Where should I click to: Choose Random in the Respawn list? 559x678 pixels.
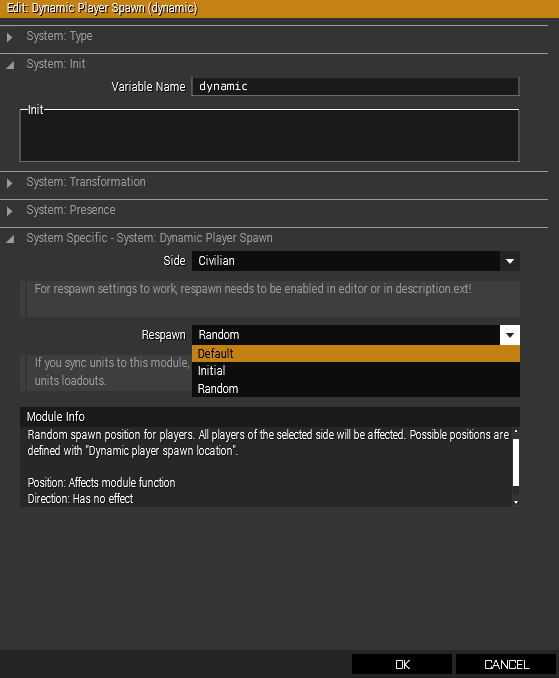pyautogui.click(x=356, y=388)
